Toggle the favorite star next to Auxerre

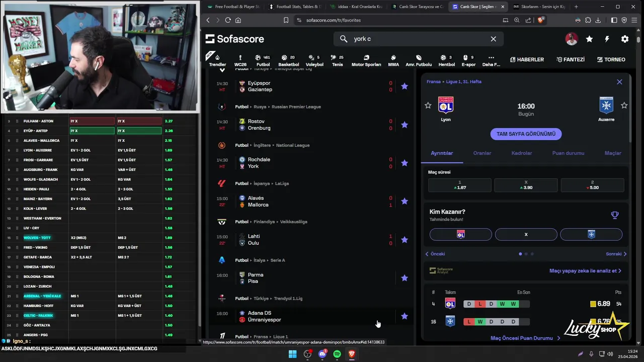click(624, 106)
